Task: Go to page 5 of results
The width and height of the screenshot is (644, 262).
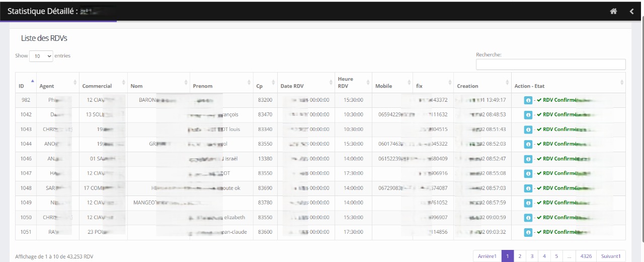Action: (x=556, y=256)
